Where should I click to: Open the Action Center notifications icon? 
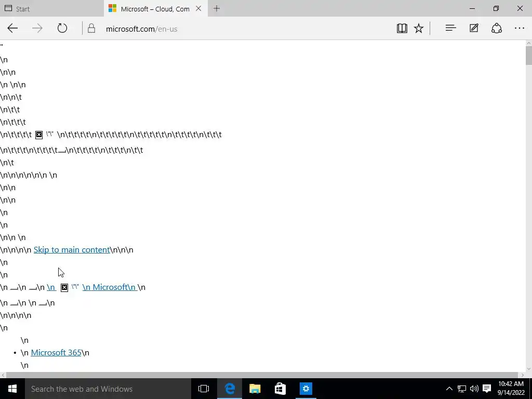point(487,389)
